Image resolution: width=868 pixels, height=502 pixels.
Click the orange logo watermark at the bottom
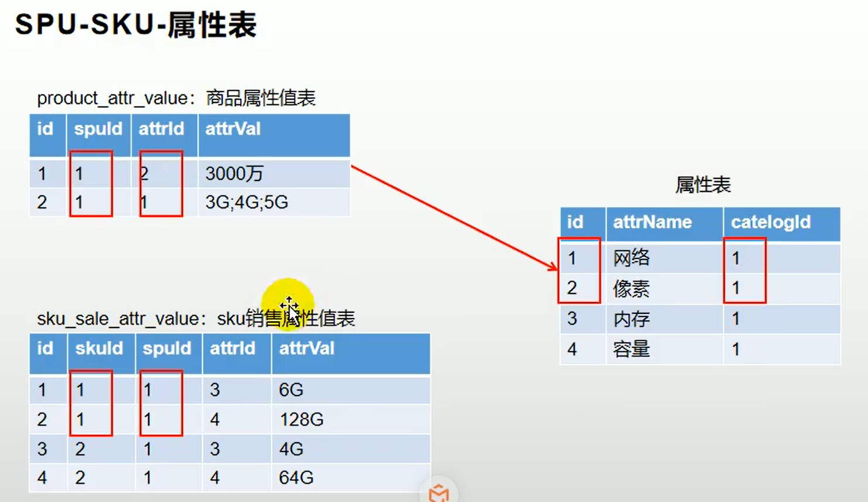click(x=439, y=492)
